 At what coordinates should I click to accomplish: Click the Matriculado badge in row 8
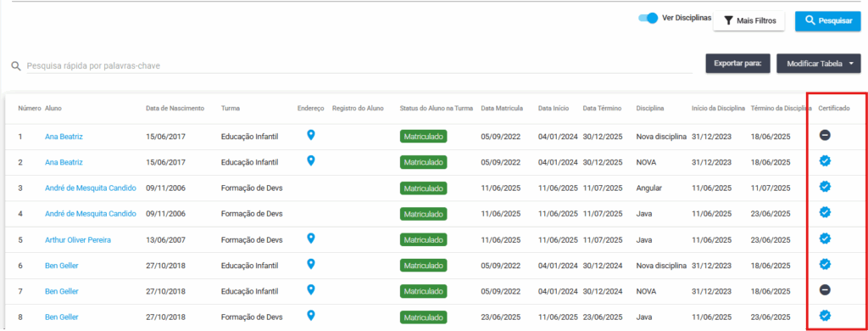[x=424, y=317]
